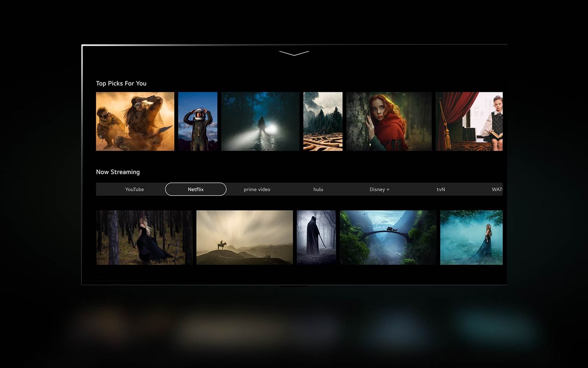Open the stone bridge valley thumbnail
This screenshot has height=368, width=588.
(x=388, y=237)
